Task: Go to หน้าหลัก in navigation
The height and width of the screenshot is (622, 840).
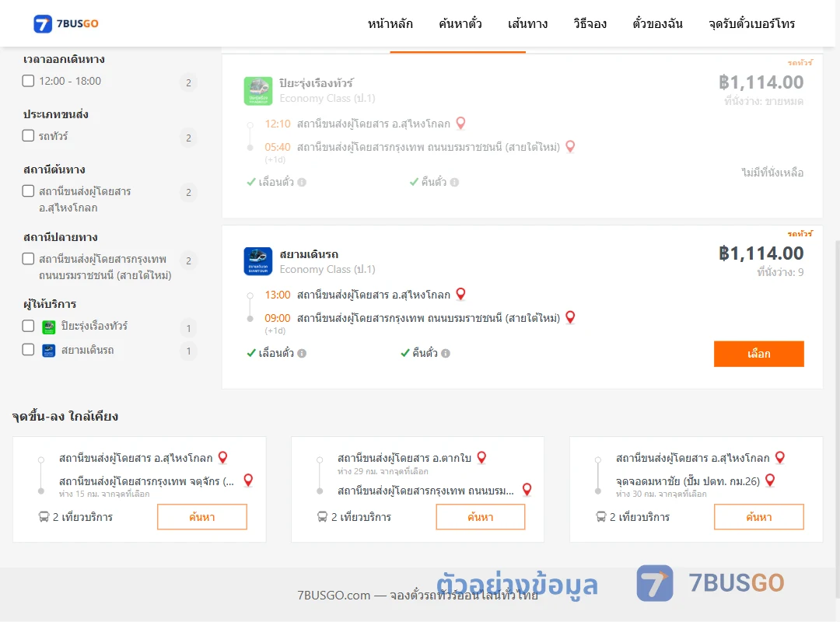Action: click(x=390, y=24)
